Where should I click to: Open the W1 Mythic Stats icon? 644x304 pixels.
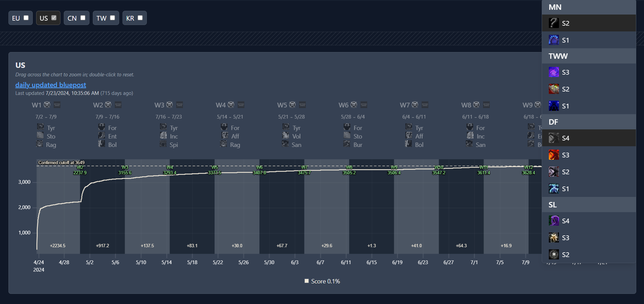57,105
